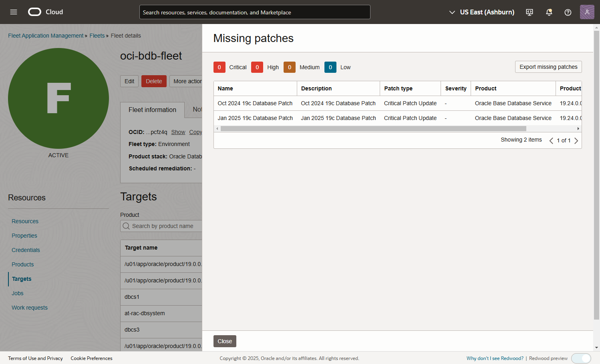The height and width of the screenshot is (364, 600).
Task: Click the table's horizontal scrollbar thumb
Action: click(x=373, y=129)
